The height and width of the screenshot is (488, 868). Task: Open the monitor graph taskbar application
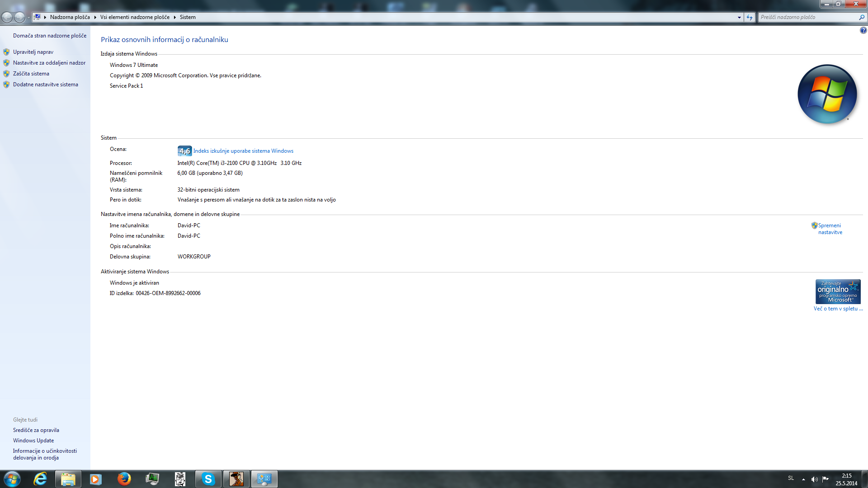click(152, 479)
